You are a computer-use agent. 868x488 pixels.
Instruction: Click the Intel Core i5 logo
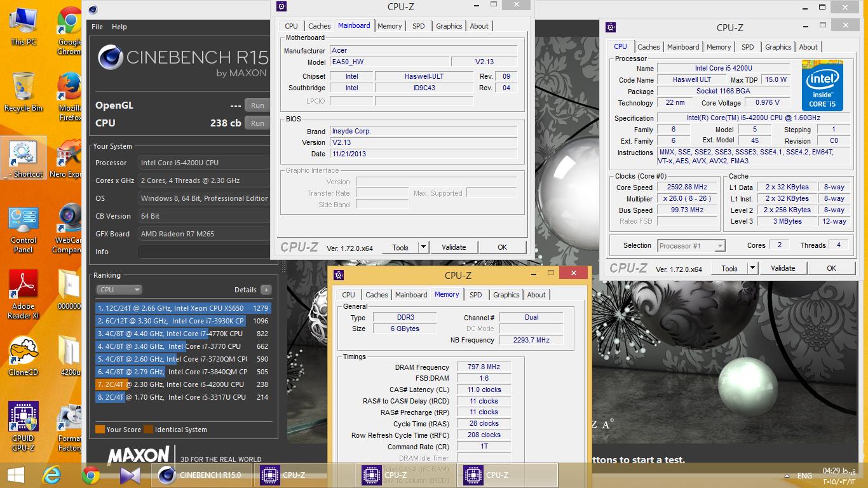click(x=822, y=86)
